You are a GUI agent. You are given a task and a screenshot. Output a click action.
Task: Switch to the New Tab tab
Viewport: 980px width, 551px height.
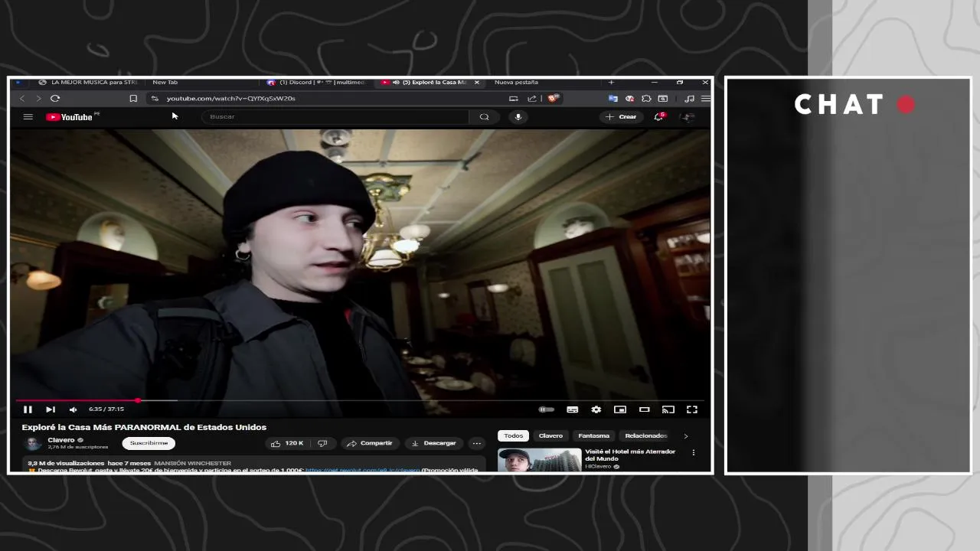point(165,82)
